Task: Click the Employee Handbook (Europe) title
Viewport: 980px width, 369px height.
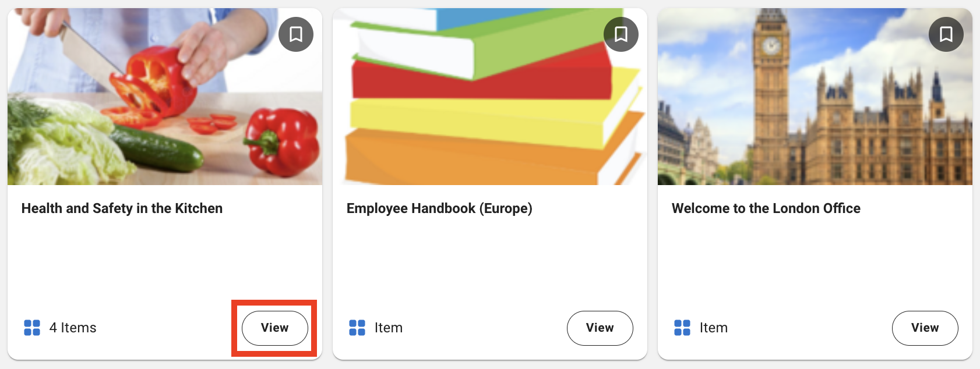Action: click(439, 208)
